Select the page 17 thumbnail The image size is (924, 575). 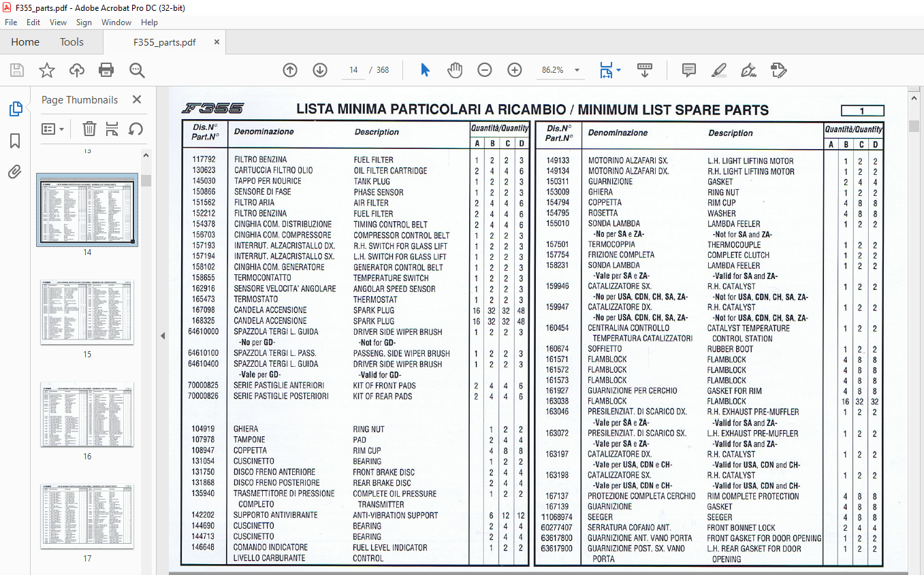[87, 516]
